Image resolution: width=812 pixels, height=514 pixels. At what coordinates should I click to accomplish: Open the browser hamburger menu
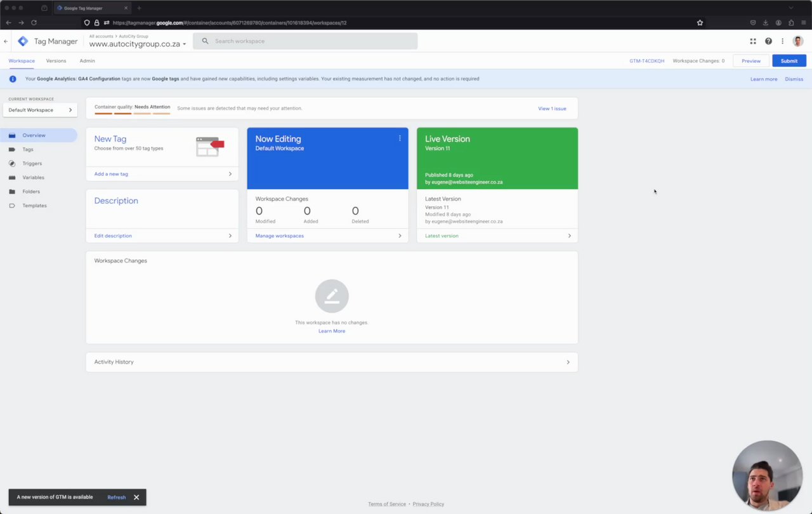[x=804, y=23]
